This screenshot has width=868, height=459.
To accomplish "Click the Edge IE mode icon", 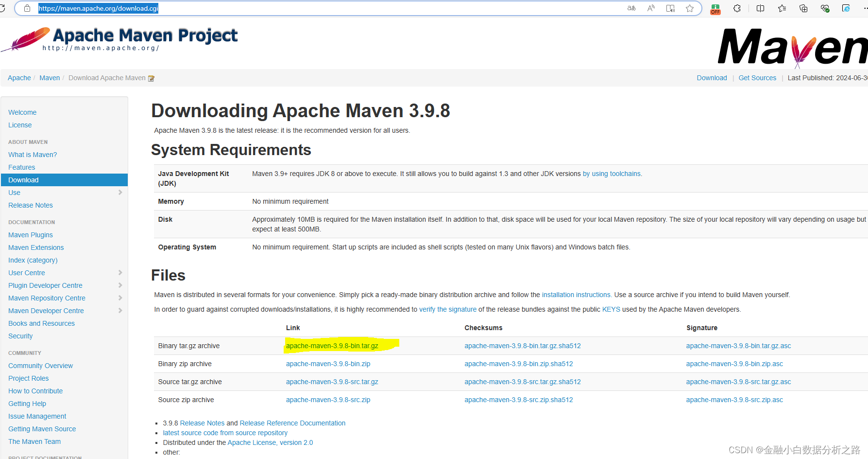I will [846, 8].
